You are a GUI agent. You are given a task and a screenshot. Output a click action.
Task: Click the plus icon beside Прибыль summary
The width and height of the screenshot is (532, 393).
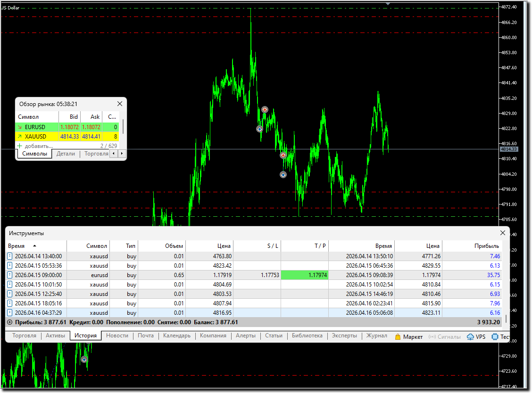10,322
